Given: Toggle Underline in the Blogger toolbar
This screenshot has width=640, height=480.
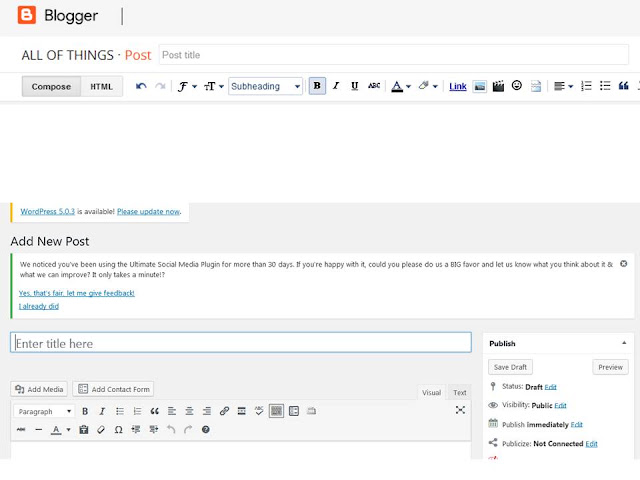Looking at the screenshot, I should [355, 86].
